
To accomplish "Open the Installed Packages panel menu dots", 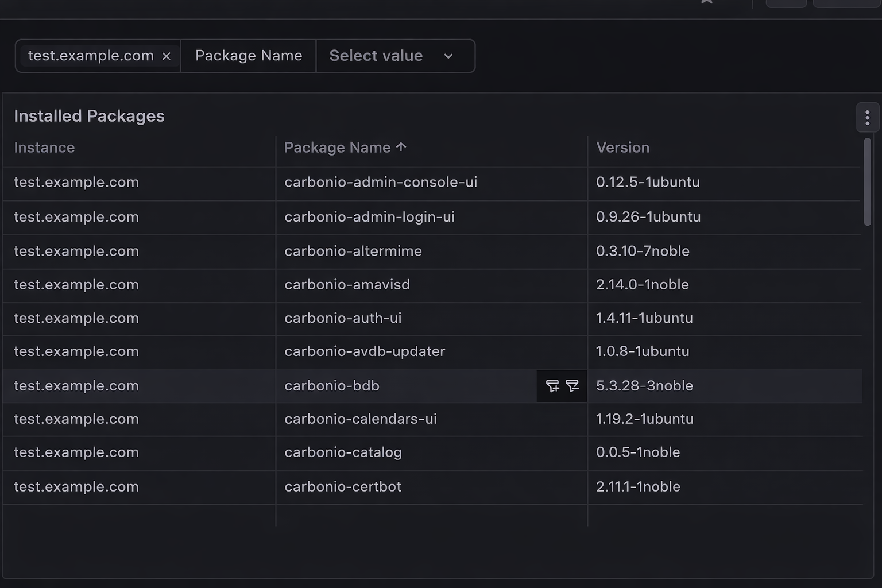I will tap(867, 118).
